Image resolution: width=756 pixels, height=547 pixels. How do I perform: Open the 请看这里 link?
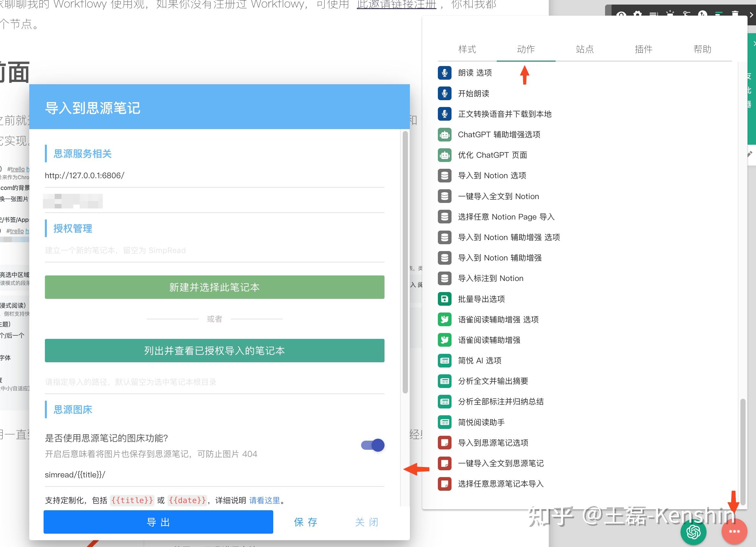point(264,500)
